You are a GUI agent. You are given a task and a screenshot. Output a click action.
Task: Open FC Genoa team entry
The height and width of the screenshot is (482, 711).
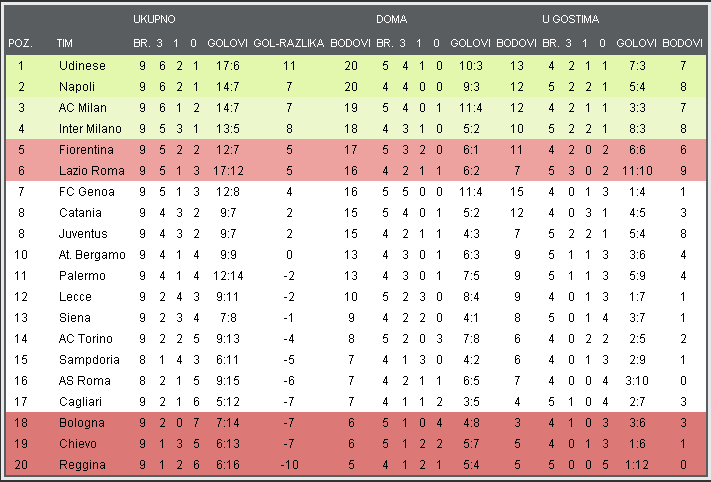87,192
